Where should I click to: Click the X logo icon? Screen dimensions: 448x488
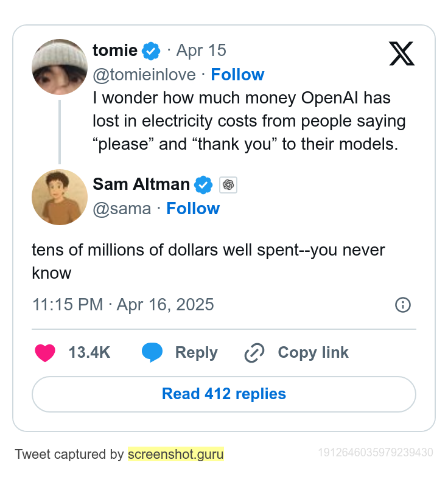click(x=402, y=54)
